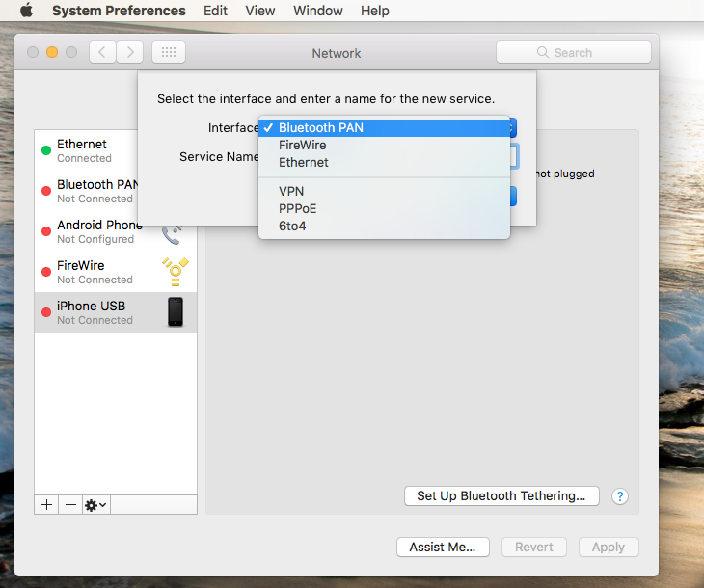Image resolution: width=704 pixels, height=588 pixels.
Task: Open the gear action menu
Action: pyautogui.click(x=96, y=505)
